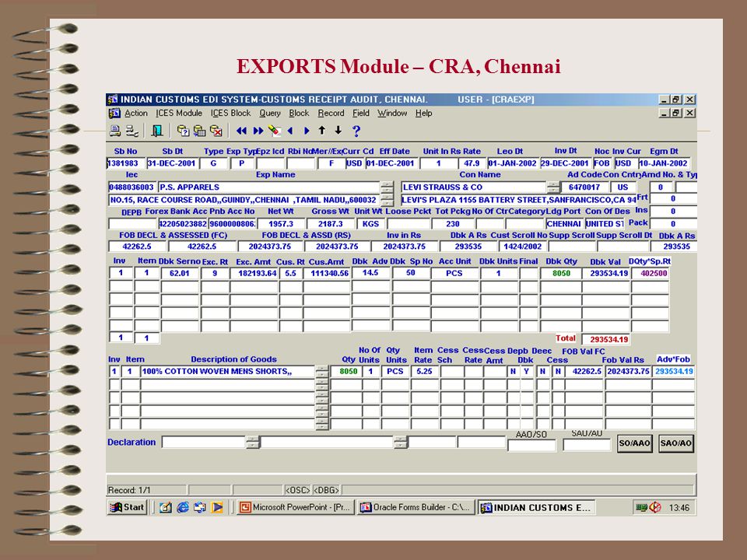Click the Exit door icon

pyautogui.click(x=156, y=131)
